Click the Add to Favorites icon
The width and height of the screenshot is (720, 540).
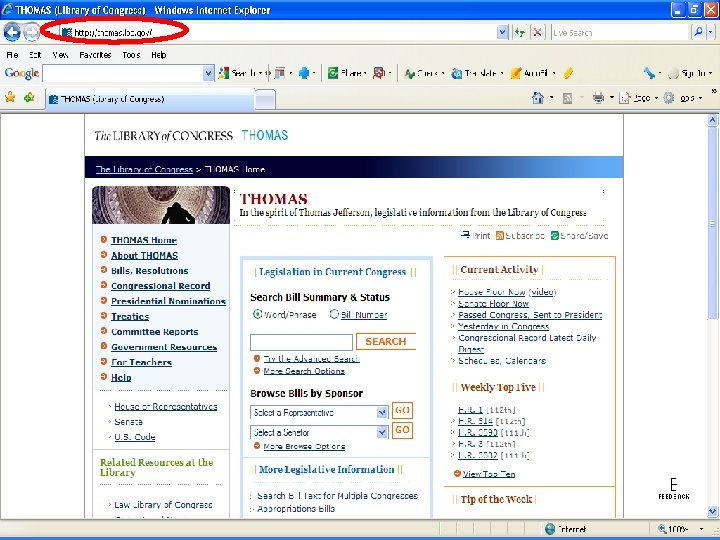[29, 97]
